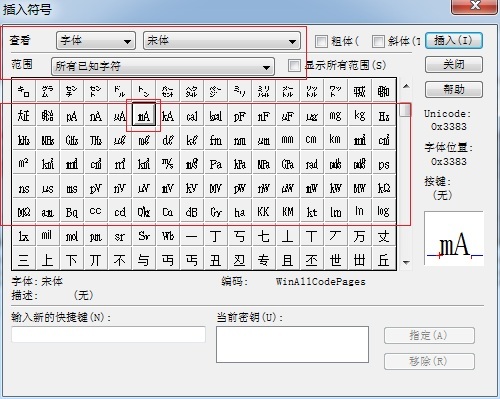Viewport: 500px width, 399px height.
Task: Pick the 世 character cell
Action: click(336, 259)
